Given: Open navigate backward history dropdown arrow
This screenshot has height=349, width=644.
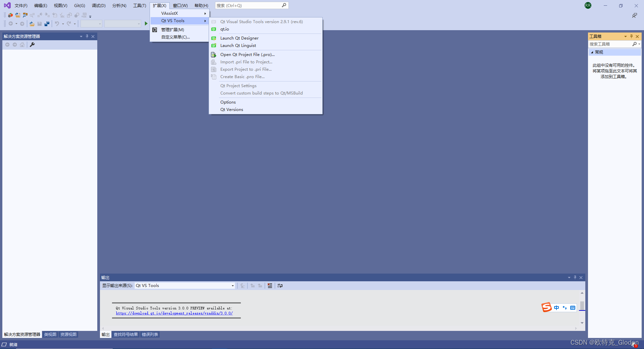Looking at the screenshot, I should (16, 24).
